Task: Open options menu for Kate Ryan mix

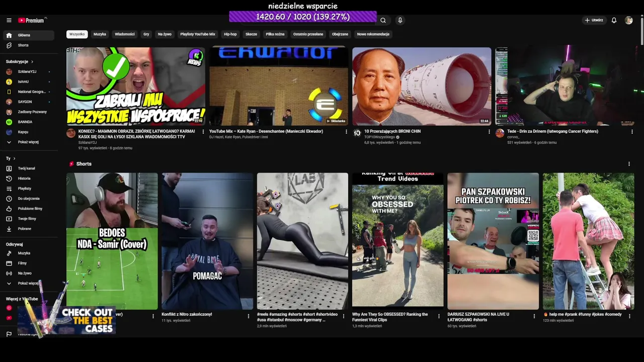Action: 346,132
